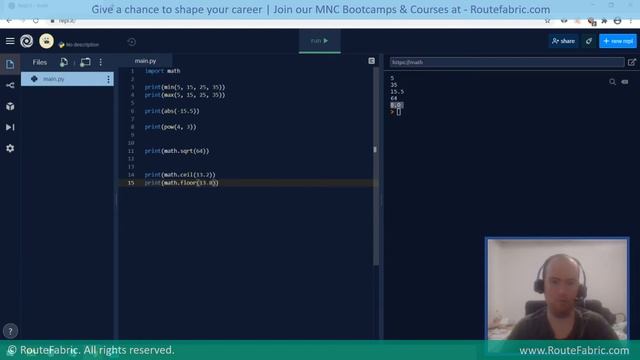
Task: Add a new folder icon
Action: click(85, 62)
